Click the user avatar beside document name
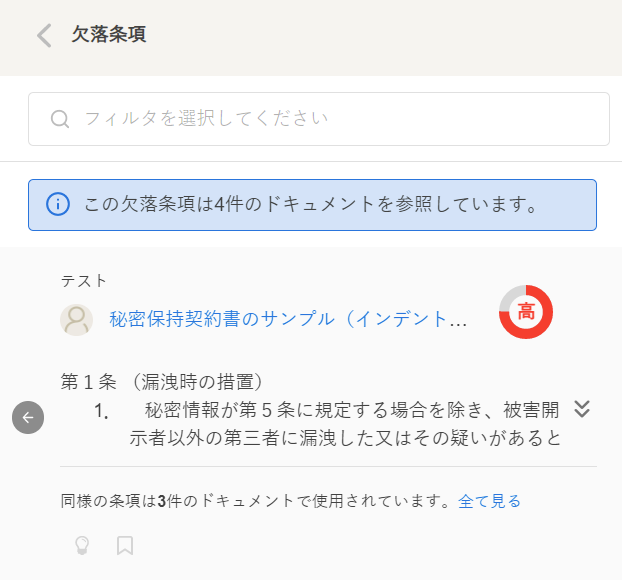Screen dimensions: 622x580 (x=77, y=320)
